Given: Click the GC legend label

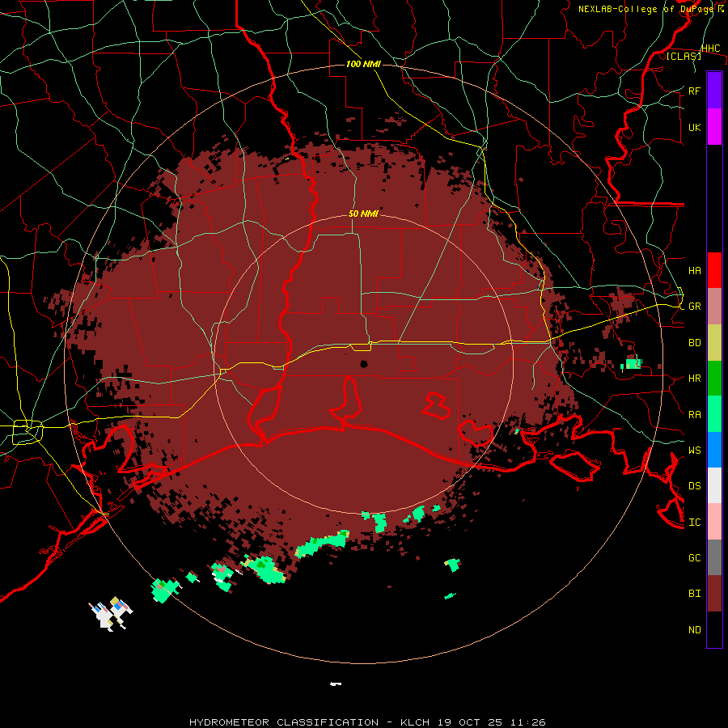Looking at the screenshot, I should [x=694, y=557].
